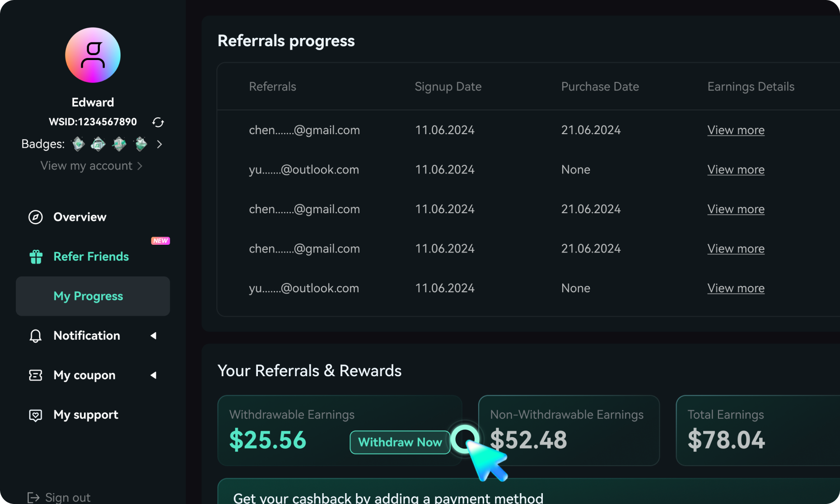Click the Refer Friends gift icon
Image resolution: width=840 pixels, height=504 pixels.
[x=36, y=257]
